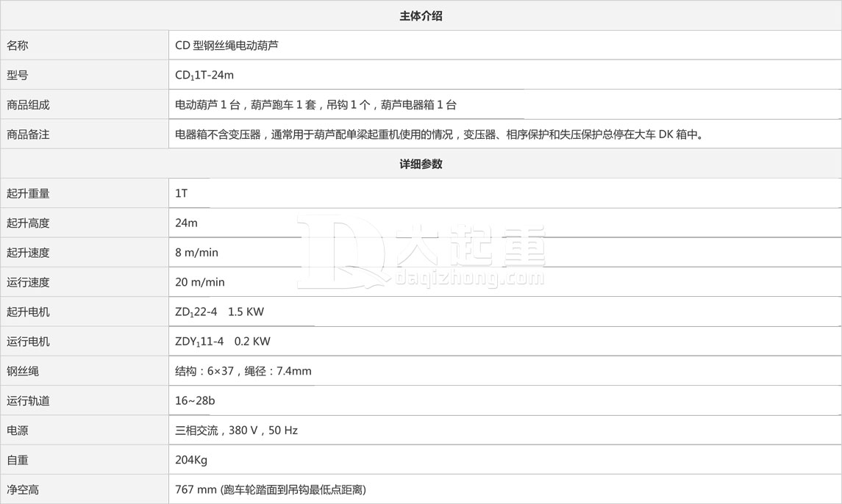Click the value ZD₁22-4 1.5 KW
This screenshot has height=504, width=842.
(220, 312)
